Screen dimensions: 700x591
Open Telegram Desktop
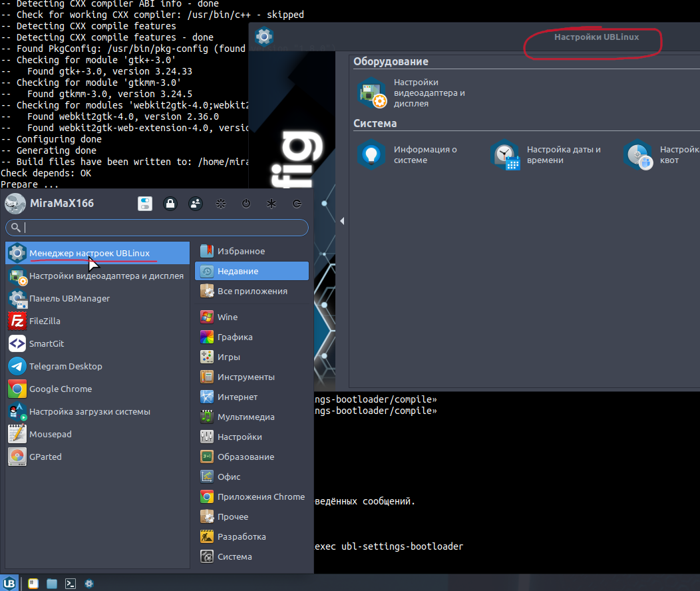point(97,367)
